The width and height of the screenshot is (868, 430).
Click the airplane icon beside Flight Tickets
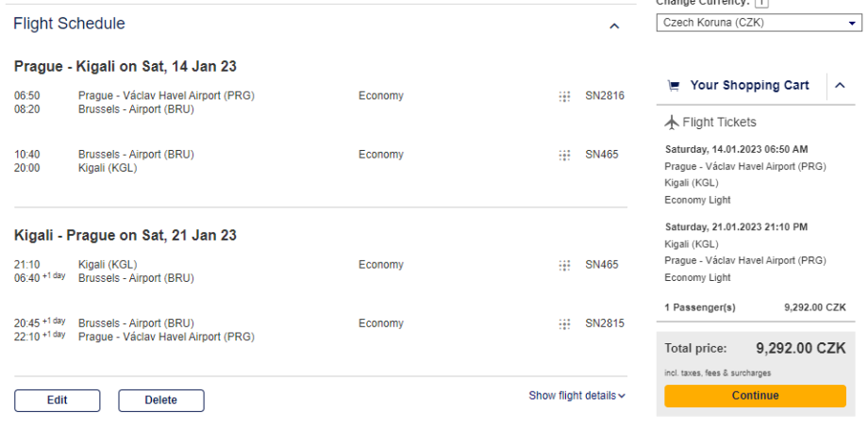coord(672,123)
